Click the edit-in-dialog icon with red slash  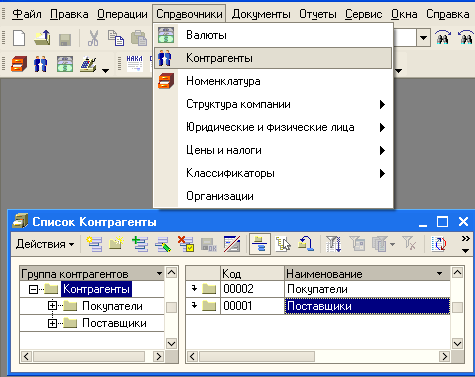coord(232,244)
